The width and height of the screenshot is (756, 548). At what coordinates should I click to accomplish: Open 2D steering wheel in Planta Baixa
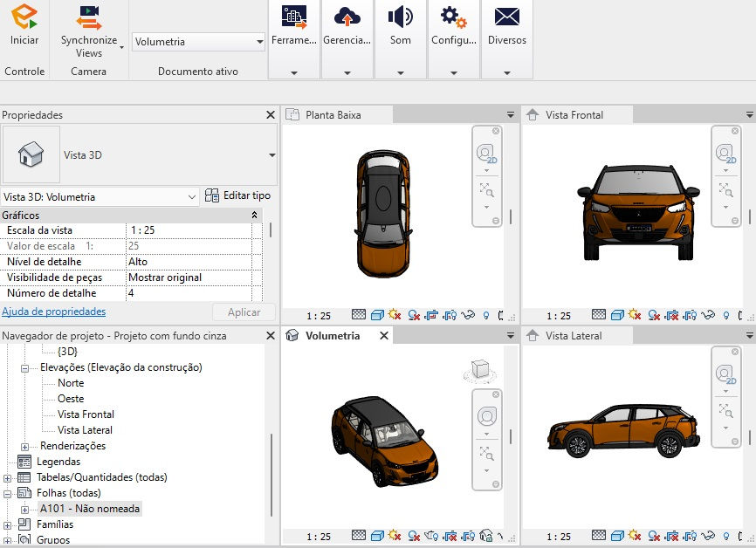click(x=486, y=154)
